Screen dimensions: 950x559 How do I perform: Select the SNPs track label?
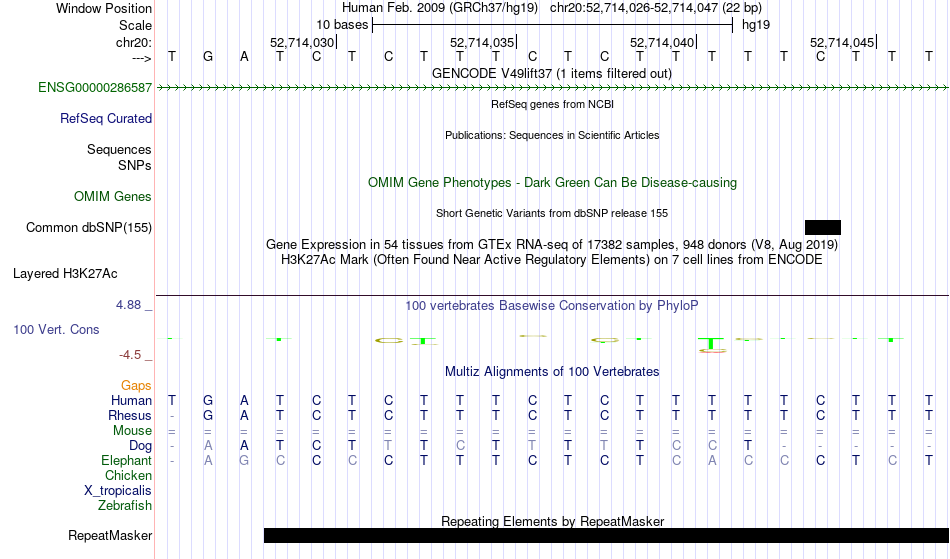[135, 165]
